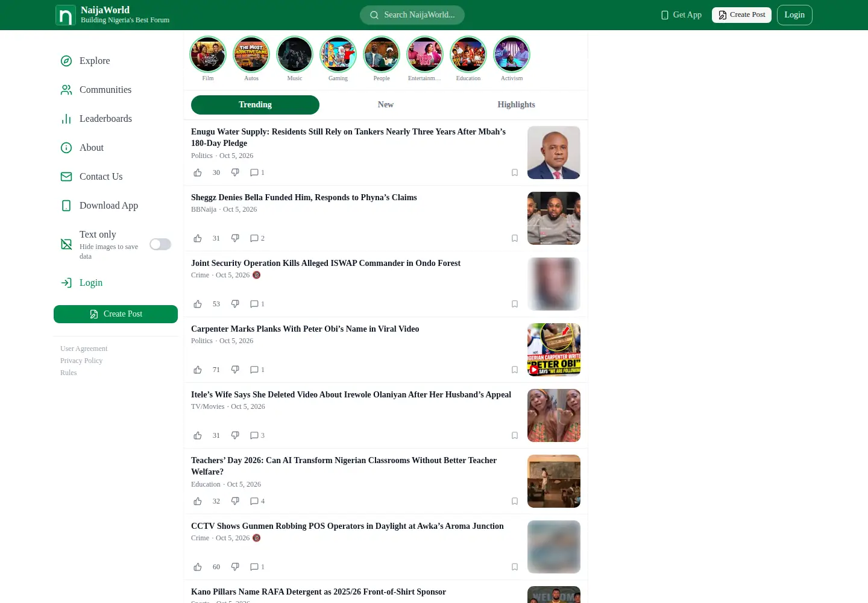Switch to the New tab
The image size is (868, 603).
[x=386, y=105]
